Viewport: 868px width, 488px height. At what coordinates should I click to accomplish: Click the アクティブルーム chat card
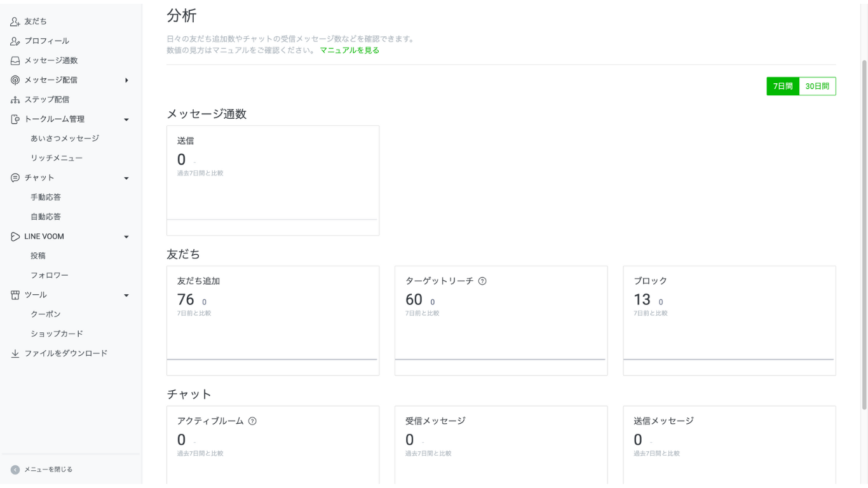(273, 445)
